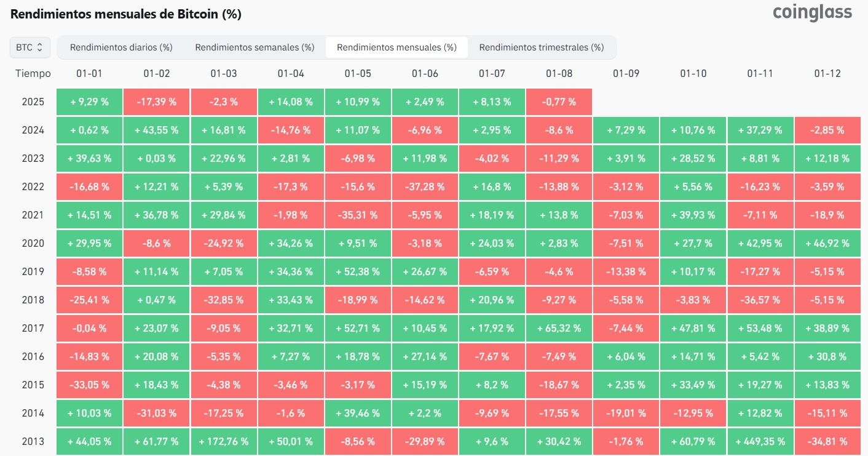Click the +172,76 % cell in 2013
This screenshot has width=868, height=456.
coord(223,441)
